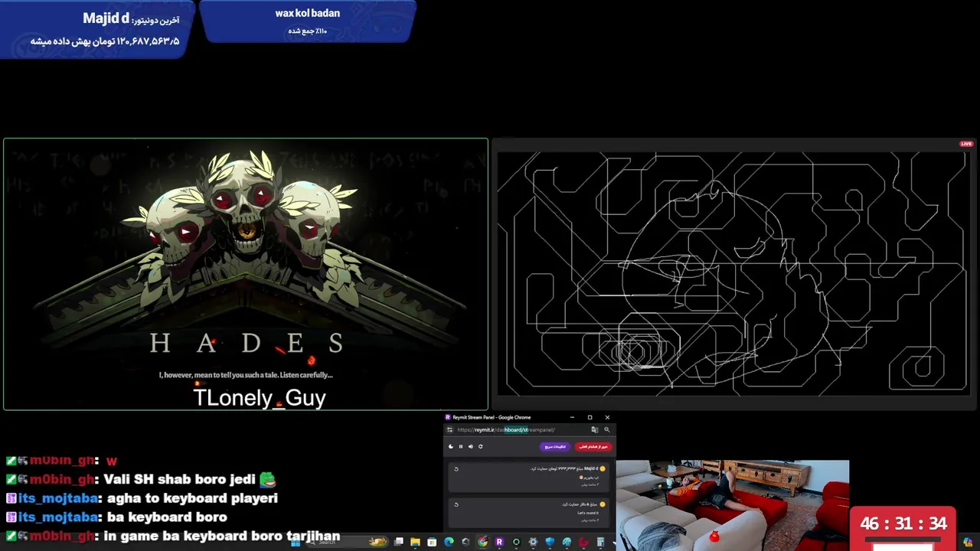
Task: Click the Majid d donation message card
Action: pos(528,477)
